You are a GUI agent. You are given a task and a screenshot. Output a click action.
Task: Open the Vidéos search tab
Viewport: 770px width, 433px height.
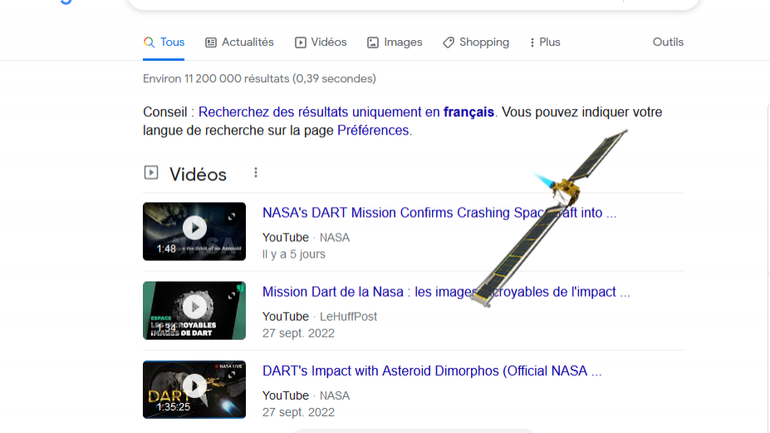tap(321, 42)
